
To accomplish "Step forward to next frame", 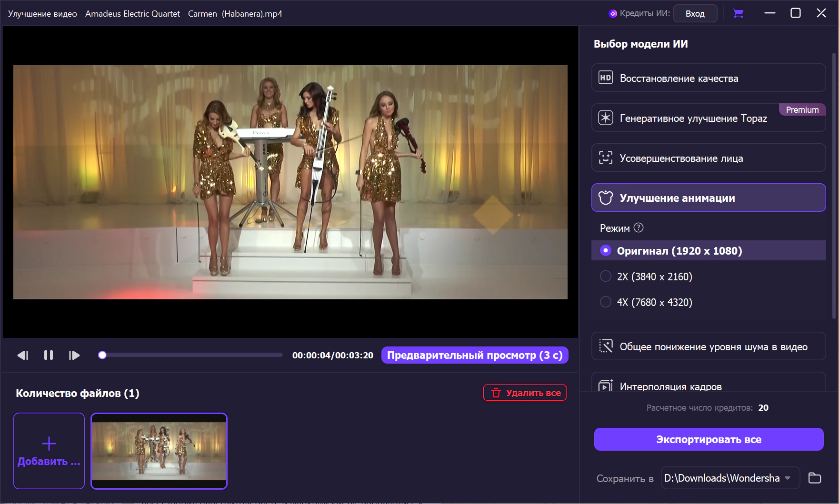I will pyautogui.click(x=74, y=356).
